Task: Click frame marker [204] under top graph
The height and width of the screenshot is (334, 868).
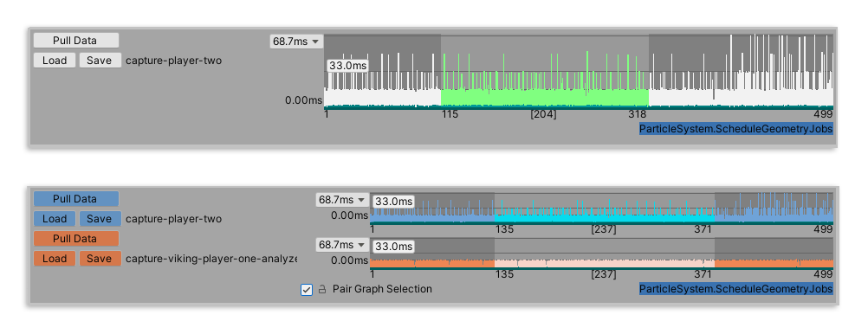Action: point(544,114)
